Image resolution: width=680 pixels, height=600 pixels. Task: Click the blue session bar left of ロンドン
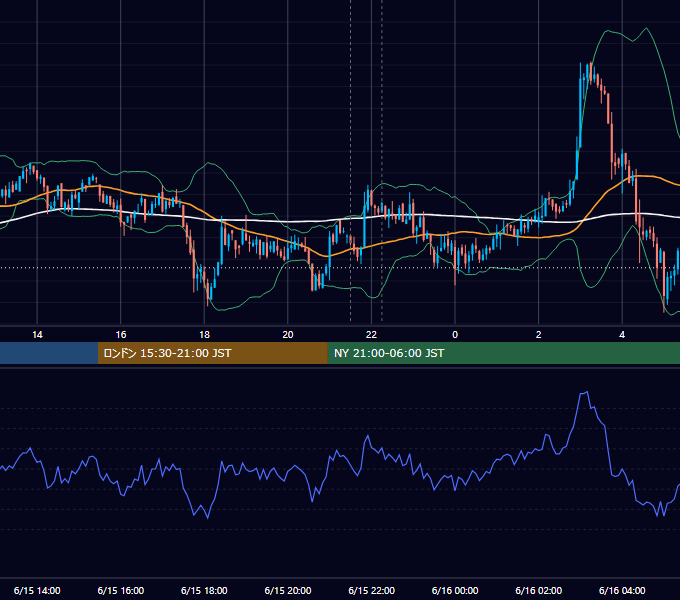(49, 353)
